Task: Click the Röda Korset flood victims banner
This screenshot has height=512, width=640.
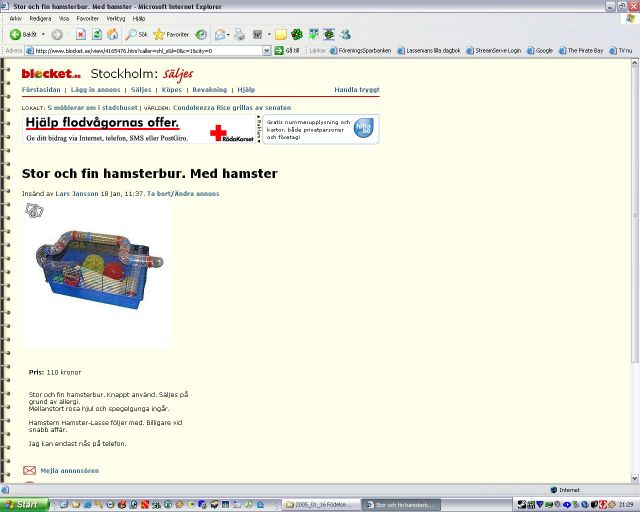Action: [x=139, y=129]
